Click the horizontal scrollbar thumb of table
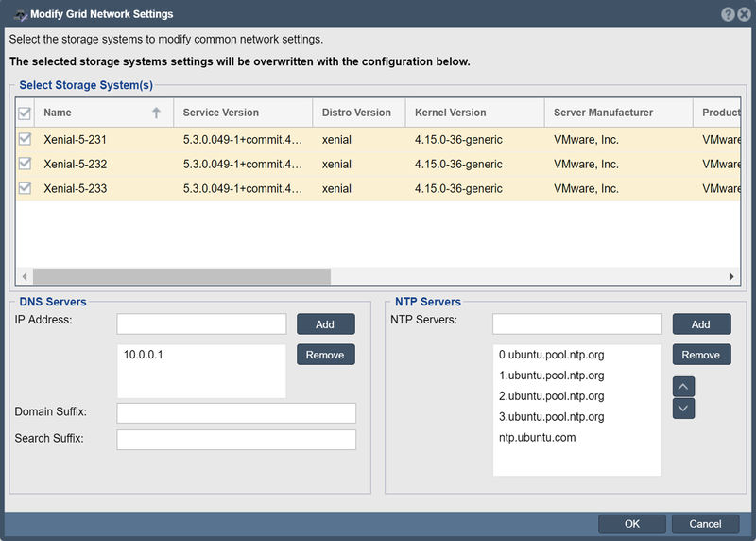756x541 pixels. pyautogui.click(x=181, y=276)
